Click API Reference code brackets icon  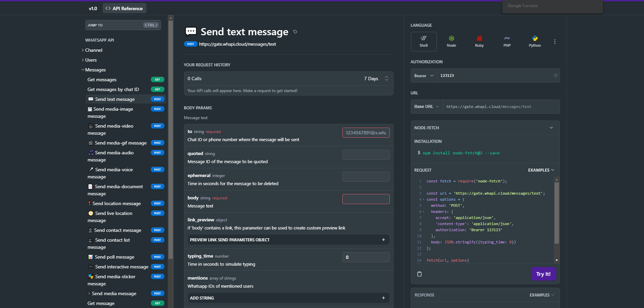pyautogui.click(x=108, y=8)
